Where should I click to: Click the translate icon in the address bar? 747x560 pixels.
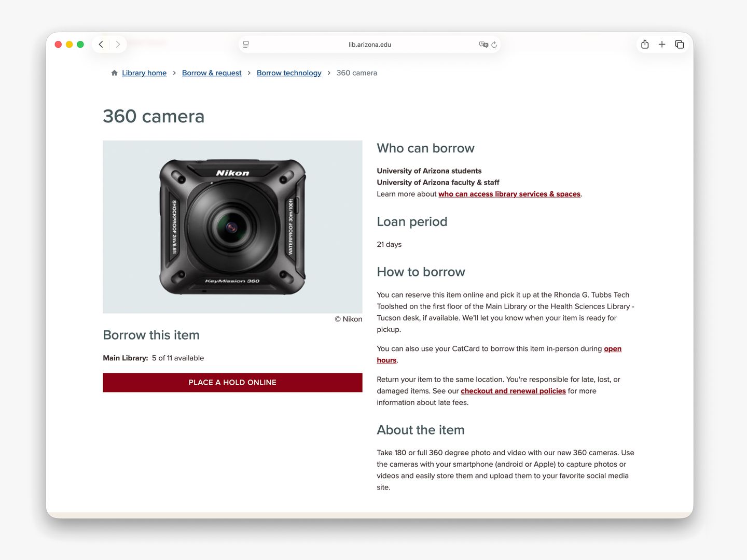(483, 45)
